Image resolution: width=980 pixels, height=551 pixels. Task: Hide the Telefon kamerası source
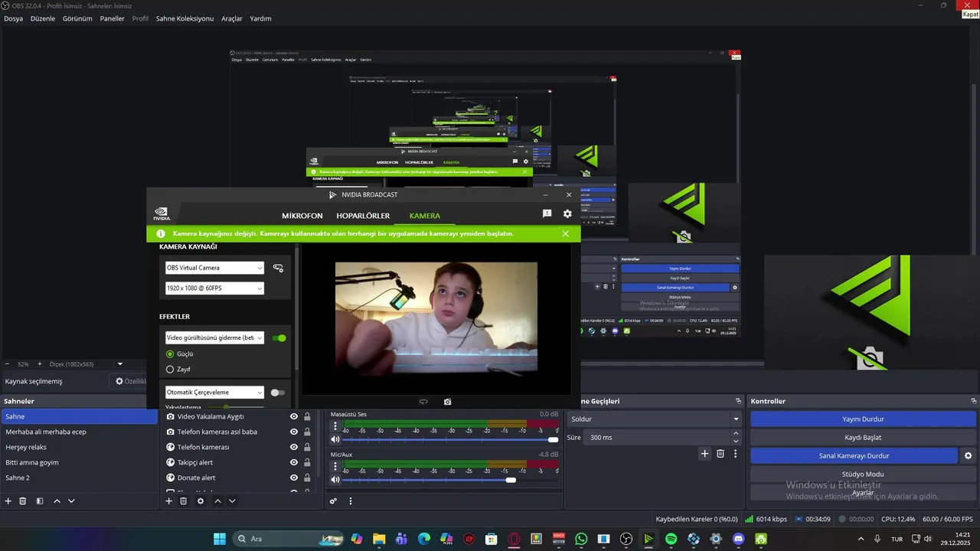click(293, 447)
